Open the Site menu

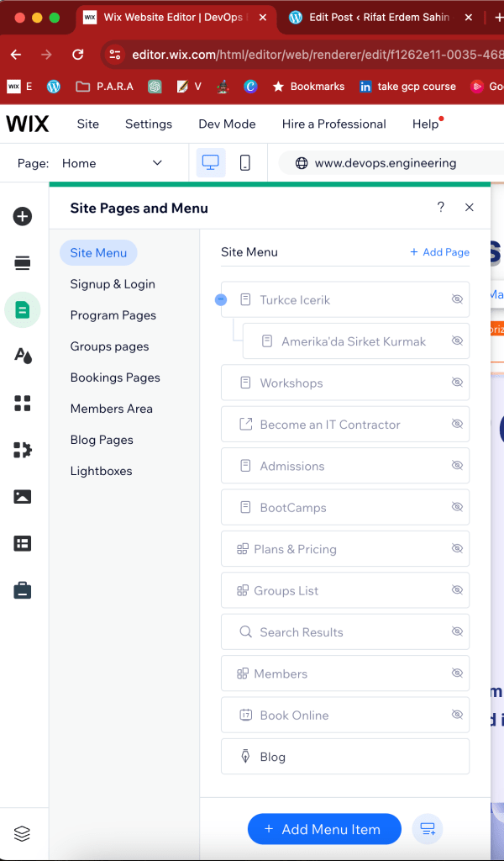point(87,124)
